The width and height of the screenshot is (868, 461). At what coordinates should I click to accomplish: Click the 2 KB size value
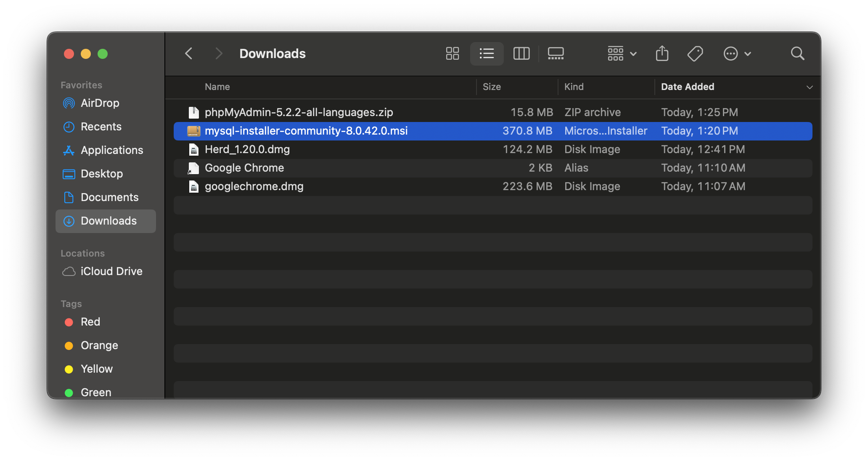[540, 168]
